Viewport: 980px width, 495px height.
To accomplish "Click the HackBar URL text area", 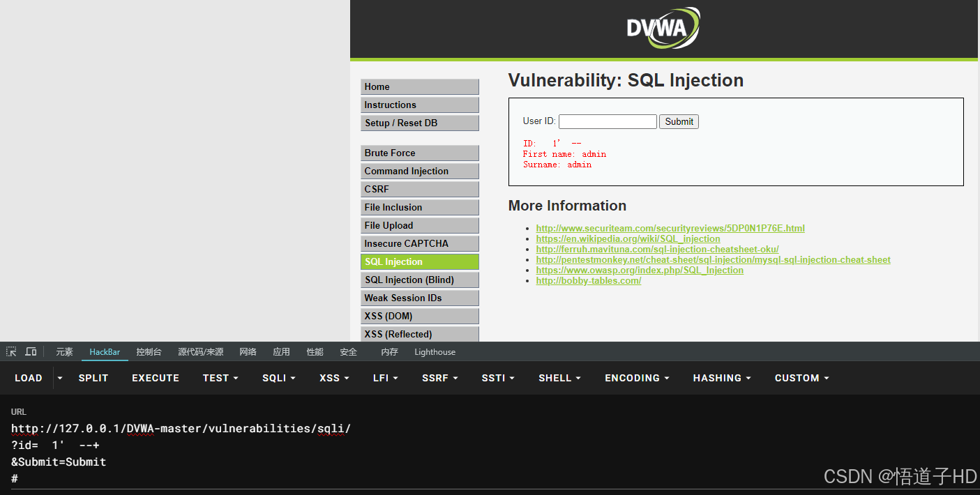I will 490,453.
